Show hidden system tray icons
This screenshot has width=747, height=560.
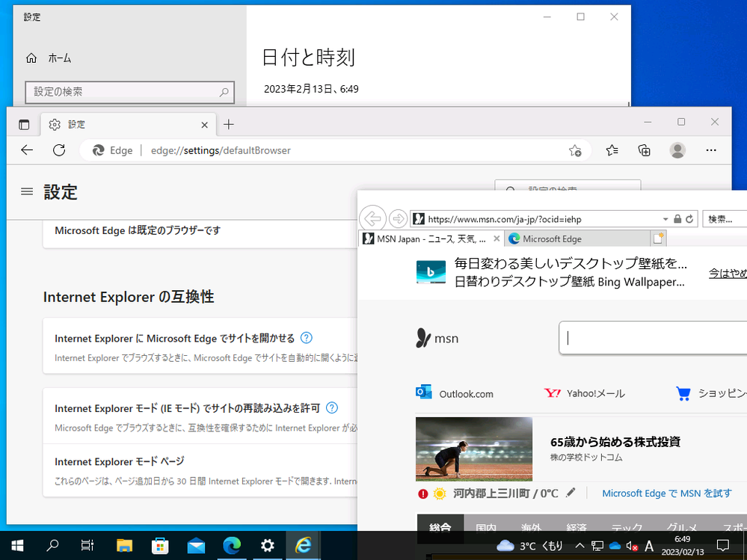click(580, 546)
